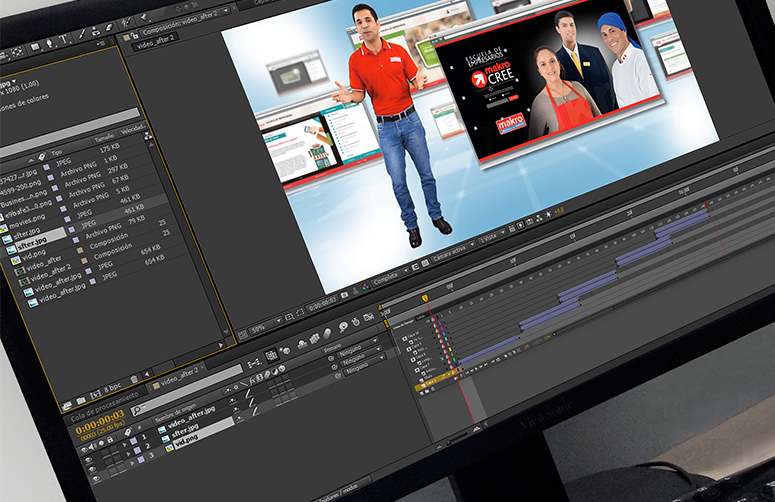Toggle the boxed Live Update button in timeline
775x502 pixels.
[x=270, y=356]
